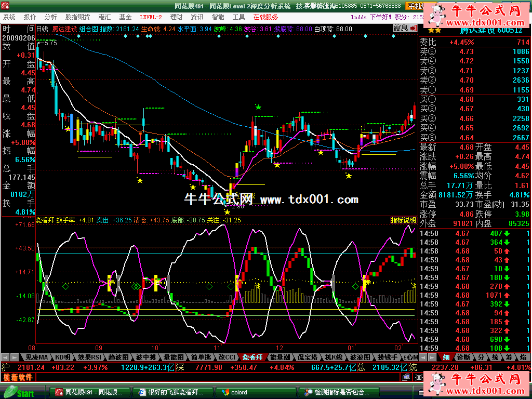This screenshot has width=532, height=399.
Task: Click the 日线 period label
Action: tap(43, 29)
